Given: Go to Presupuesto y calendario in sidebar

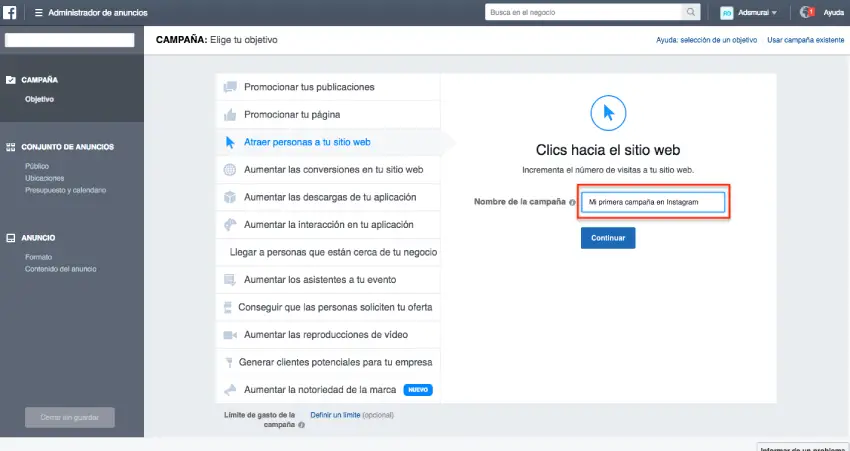Looking at the screenshot, I should click(66, 190).
